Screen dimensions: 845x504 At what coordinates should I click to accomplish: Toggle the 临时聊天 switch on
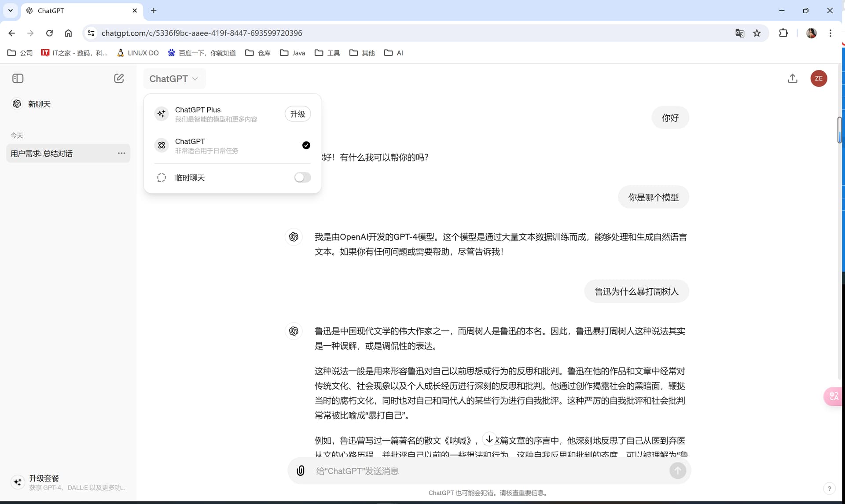(302, 177)
